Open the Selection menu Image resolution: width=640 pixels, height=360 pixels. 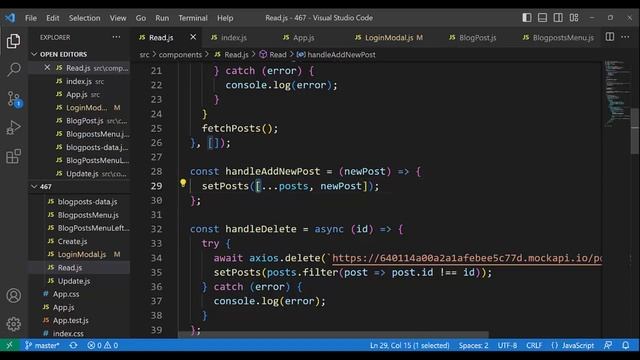coord(84,18)
